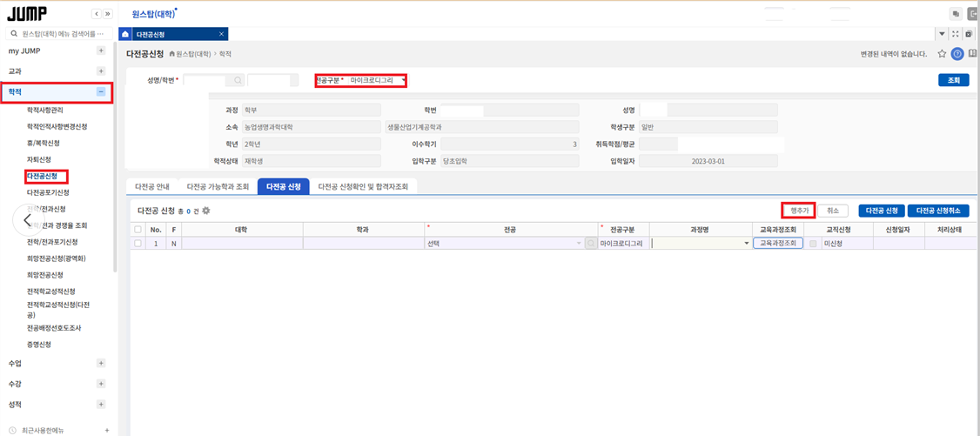The height and width of the screenshot is (436, 980).
Task: Click the magnifier icon in 전공 cell
Action: tap(590, 244)
